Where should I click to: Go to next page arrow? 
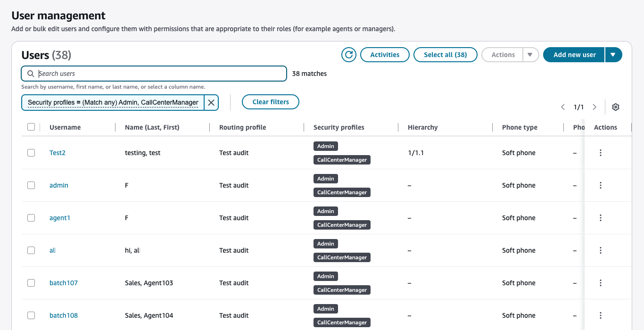594,107
